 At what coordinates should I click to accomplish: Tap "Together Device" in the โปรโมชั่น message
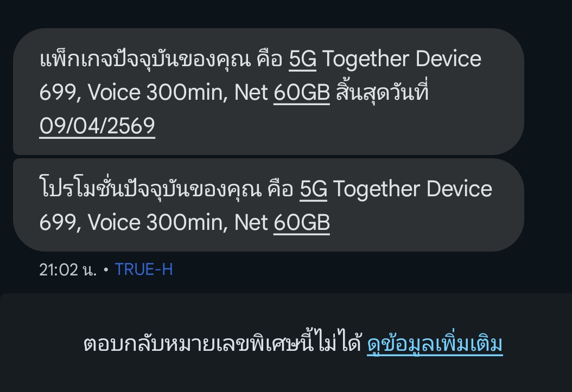click(412, 189)
